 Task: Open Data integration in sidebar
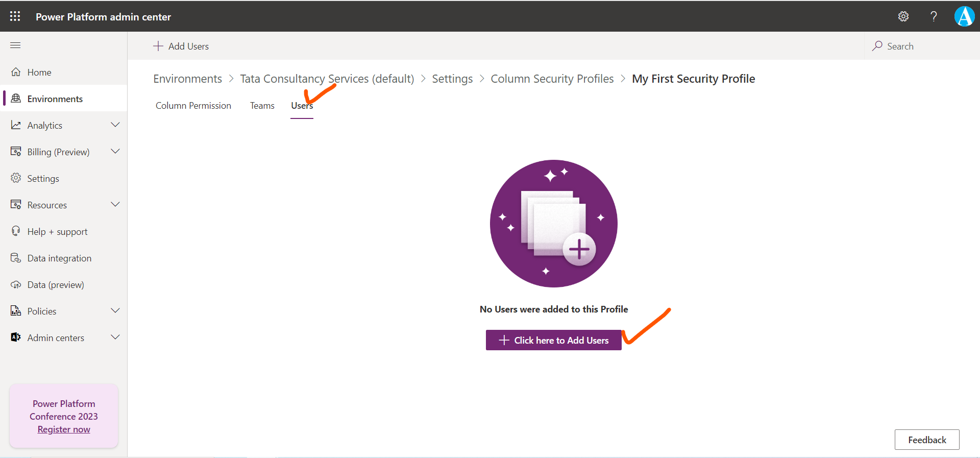59,258
